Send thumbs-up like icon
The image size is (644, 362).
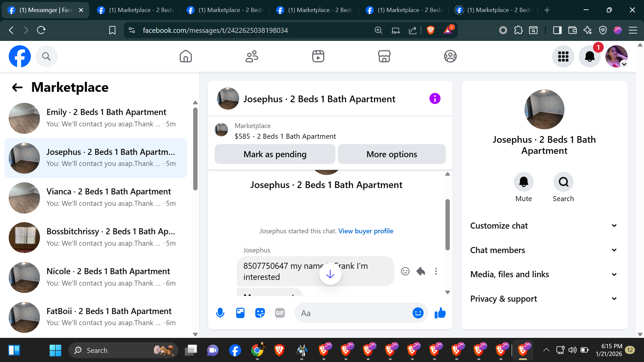pos(440,313)
